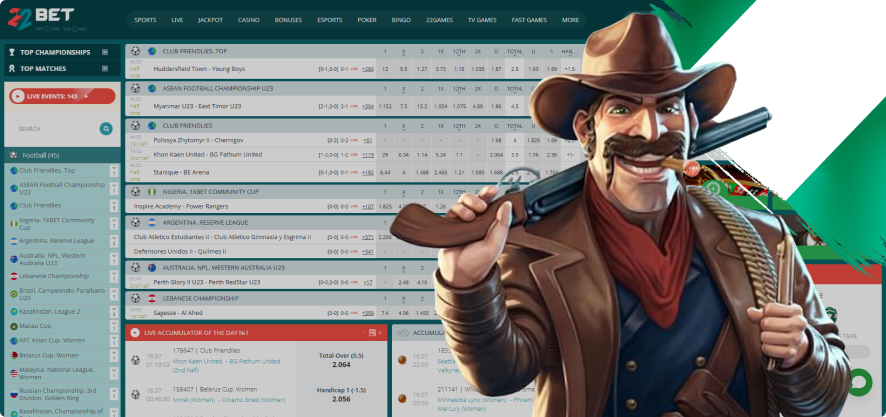Screen dimensions: 886x417
Task: Click play icon in Live Accumulator header
Action: [x=134, y=333]
